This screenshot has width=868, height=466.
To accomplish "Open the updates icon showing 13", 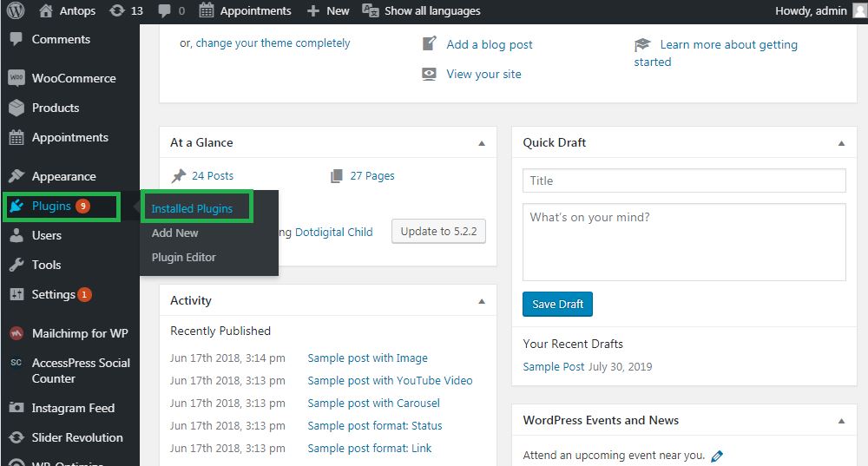I will pyautogui.click(x=117, y=10).
